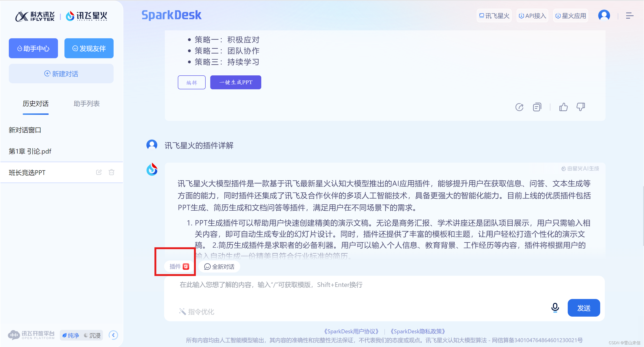Click outline item 策略一：积极应对
Screen dimensions: 644x347
[x=227, y=39]
